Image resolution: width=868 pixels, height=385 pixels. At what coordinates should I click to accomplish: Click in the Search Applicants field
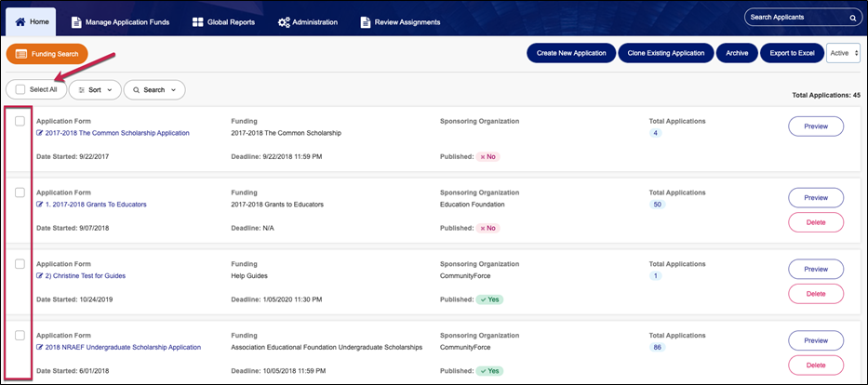[x=795, y=18]
